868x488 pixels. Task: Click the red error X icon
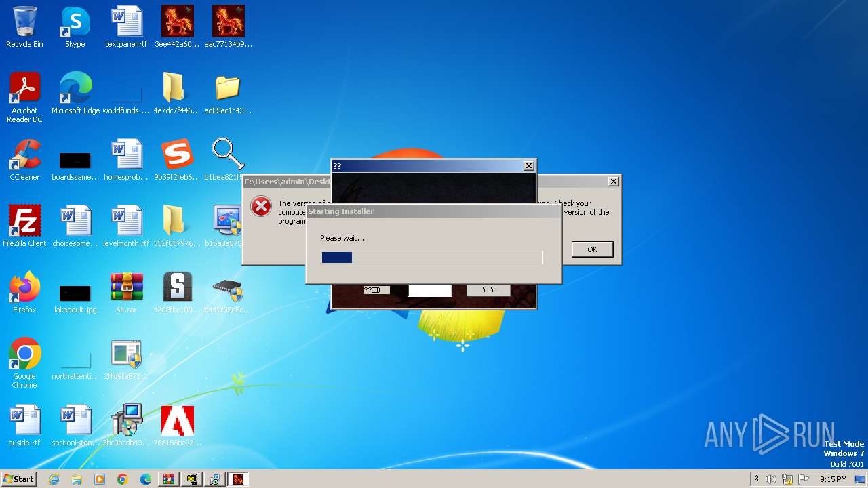261,206
